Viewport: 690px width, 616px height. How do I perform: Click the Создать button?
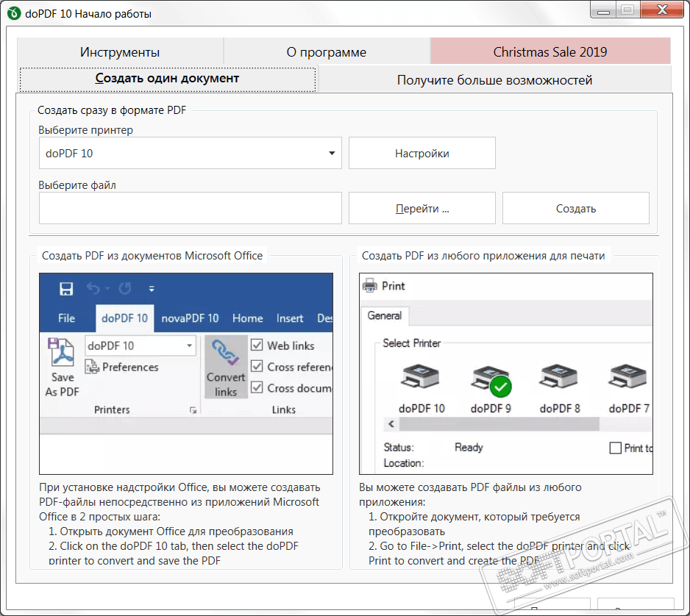[x=575, y=209]
